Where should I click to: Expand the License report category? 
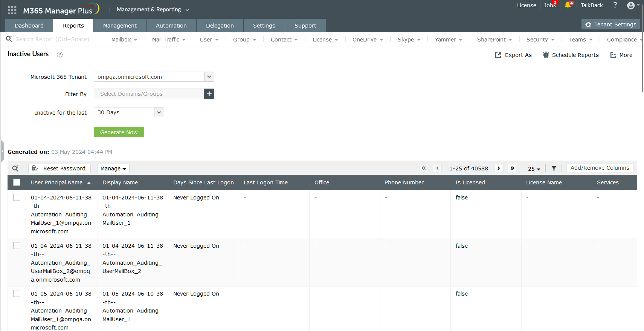325,40
